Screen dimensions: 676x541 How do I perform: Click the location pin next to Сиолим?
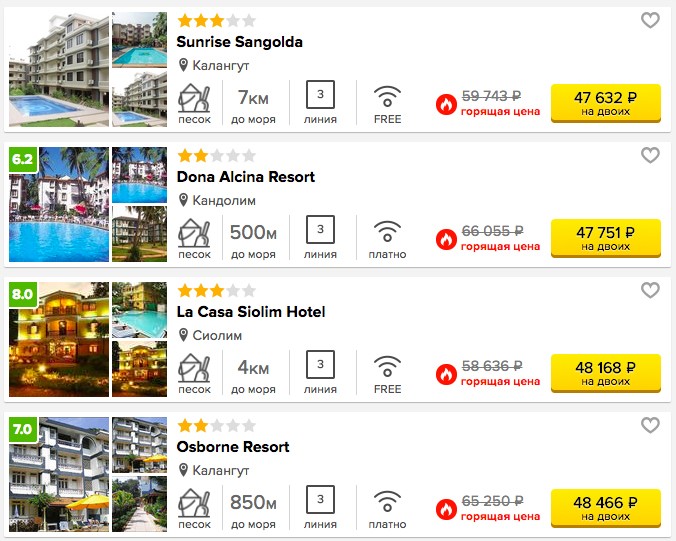[x=183, y=335]
